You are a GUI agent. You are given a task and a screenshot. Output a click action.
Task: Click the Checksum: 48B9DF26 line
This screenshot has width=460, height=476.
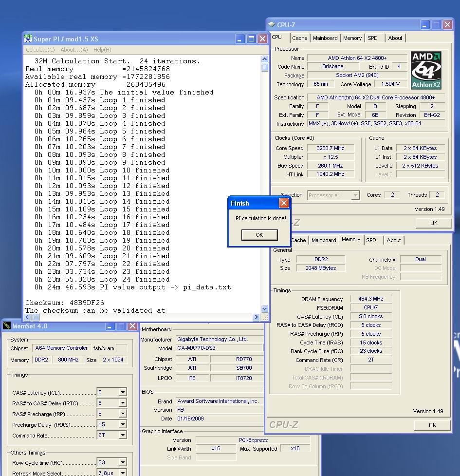[x=65, y=303]
